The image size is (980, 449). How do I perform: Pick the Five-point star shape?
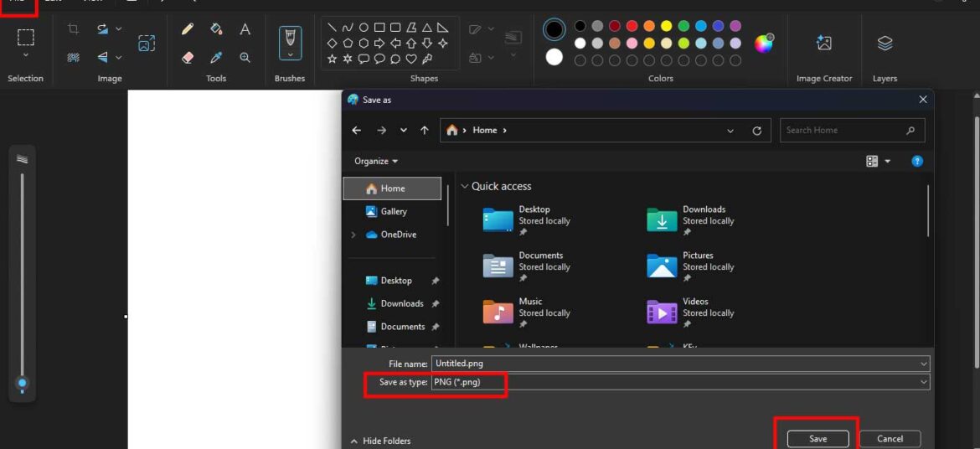click(x=332, y=59)
